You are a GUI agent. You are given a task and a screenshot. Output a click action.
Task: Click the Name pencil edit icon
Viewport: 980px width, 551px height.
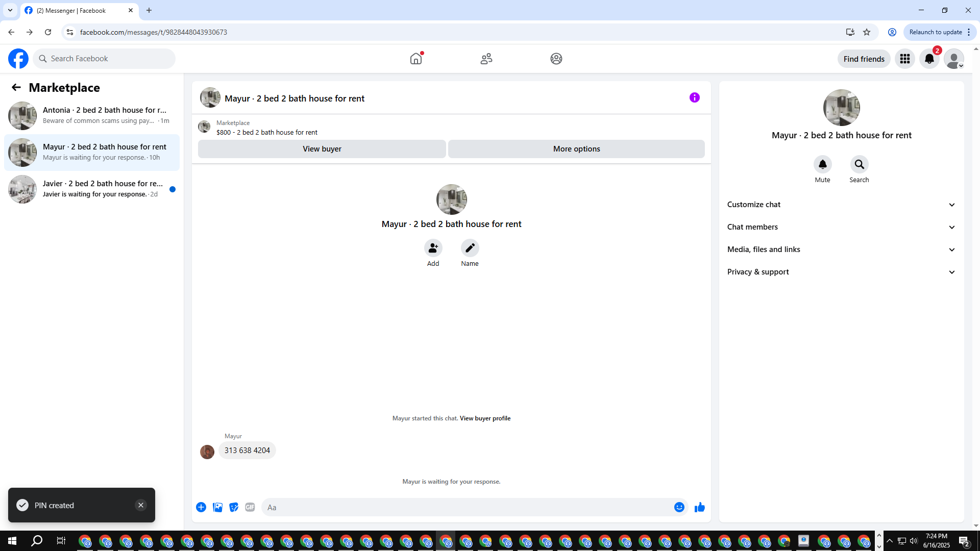470,248
